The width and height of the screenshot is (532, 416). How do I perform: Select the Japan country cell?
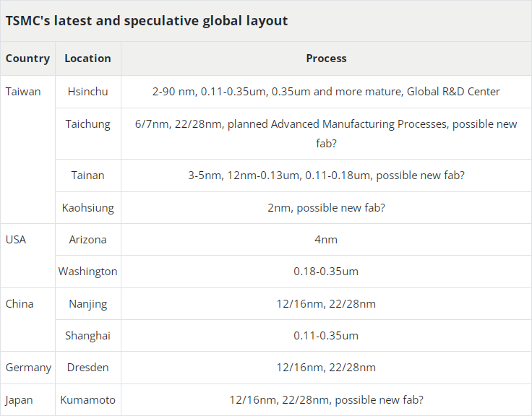20,400
